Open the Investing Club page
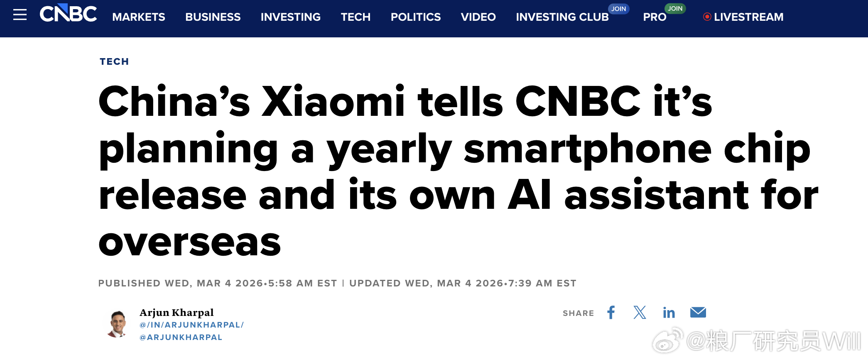868x362 pixels. [x=562, y=17]
